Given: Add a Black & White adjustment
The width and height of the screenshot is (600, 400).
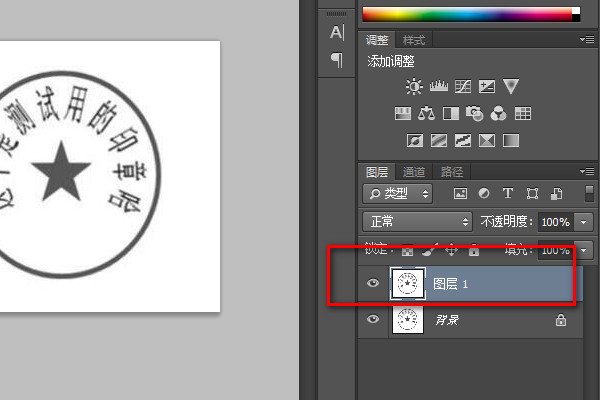Looking at the screenshot, I should [451, 114].
